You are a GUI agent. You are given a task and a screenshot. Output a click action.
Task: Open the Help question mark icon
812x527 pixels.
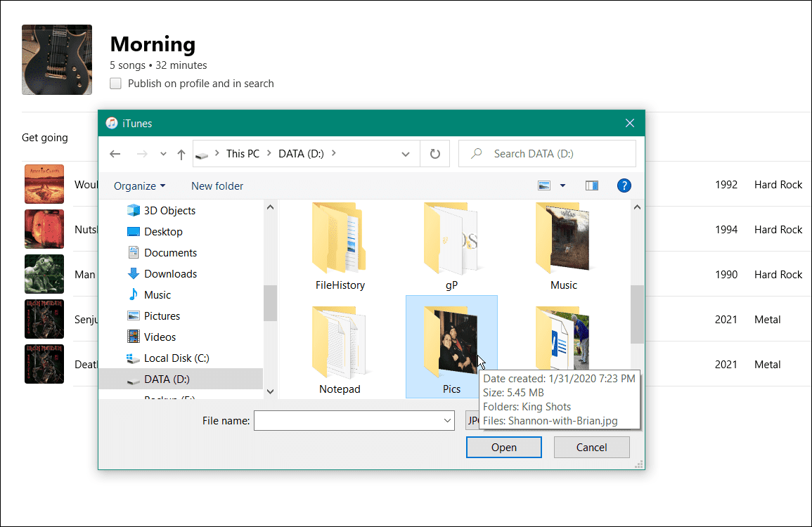click(x=624, y=186)
